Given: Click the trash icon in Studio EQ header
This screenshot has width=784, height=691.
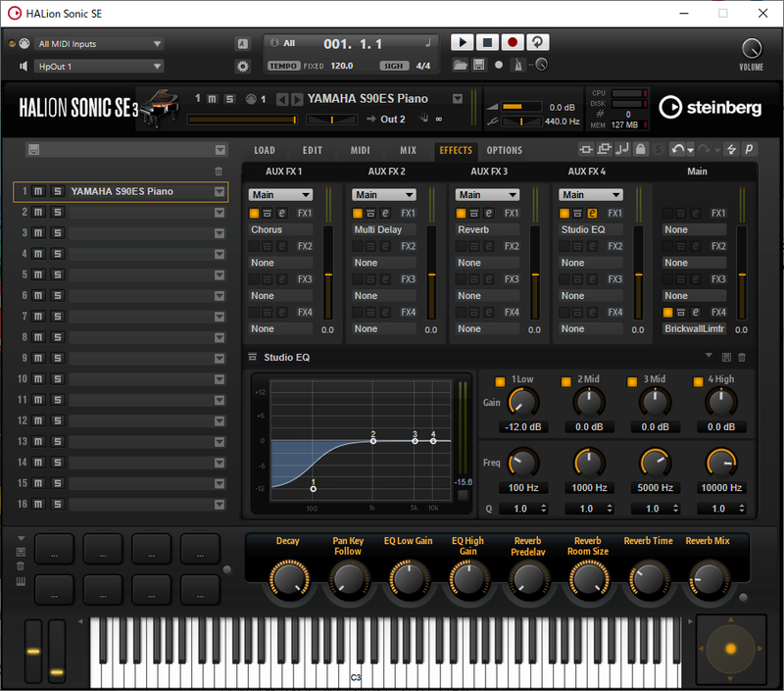Looking at the screenshot, I should click(x=742, y=357).
